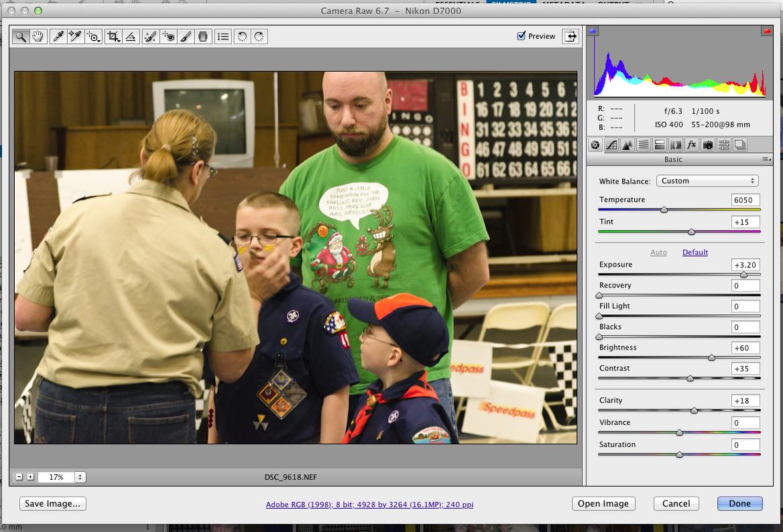
Task: Click the Open Image button
Action: click(603, 504)
